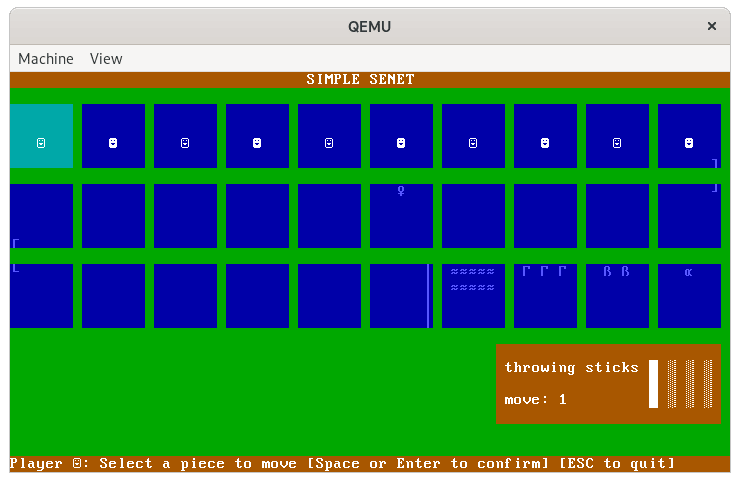Image resolution: width=740 pixels, height=482 pixels.
Task: Select the last piece in the top row
Action: tap(689, 136)
